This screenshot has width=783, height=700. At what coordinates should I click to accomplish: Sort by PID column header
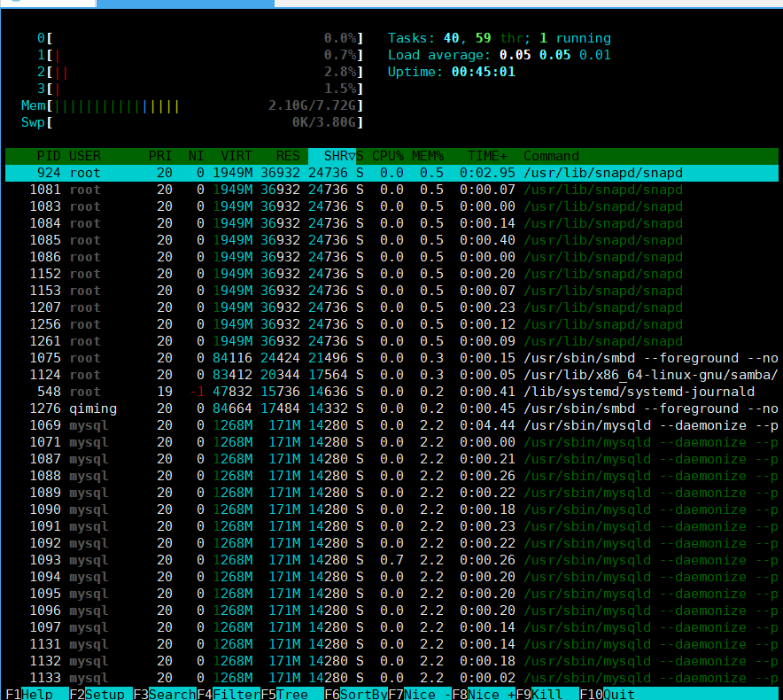(49, 156)
